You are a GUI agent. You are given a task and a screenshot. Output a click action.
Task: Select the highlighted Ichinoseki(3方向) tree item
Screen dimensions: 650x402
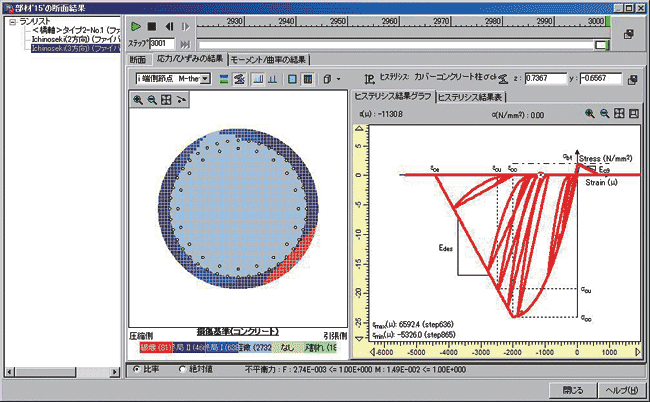(x=76, y=48)
